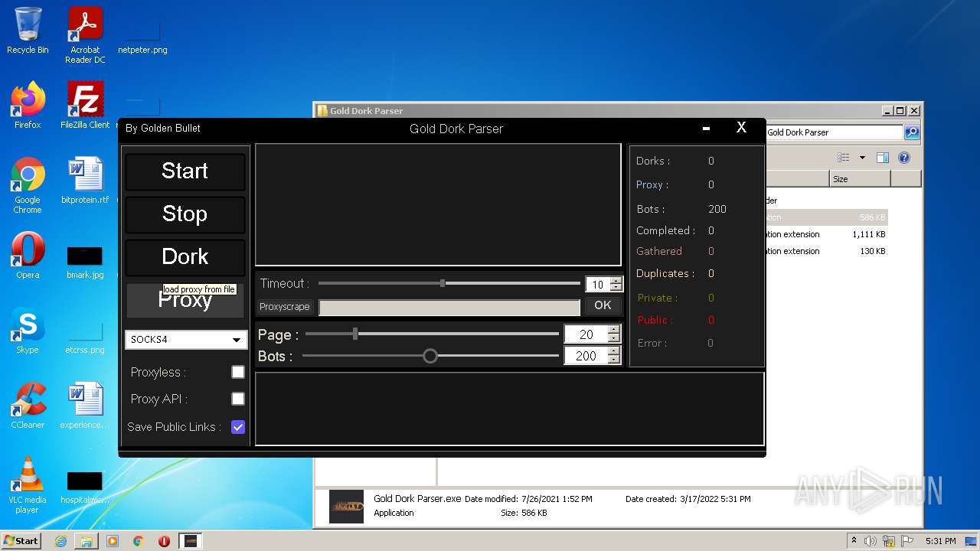Confirm proxy URL with OK button
The width and height of the screenshot is (980, 551).
(x=603, y=306)
